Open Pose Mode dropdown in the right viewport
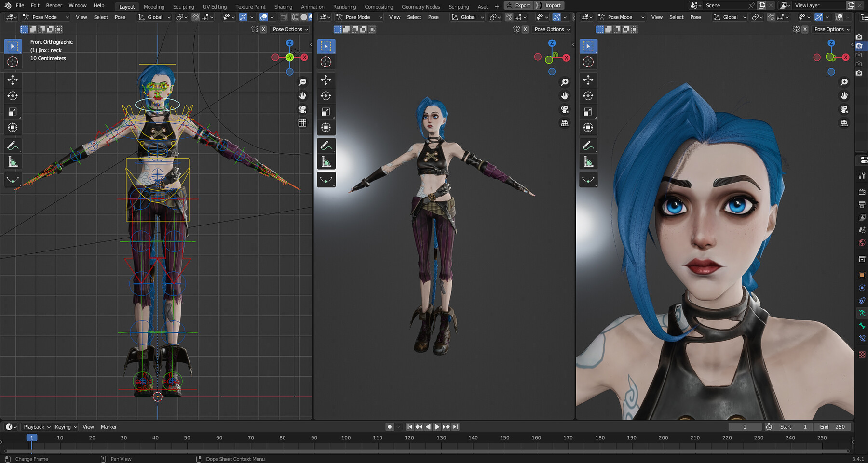Screen dimensions: 868x463 tap(622, 17)
